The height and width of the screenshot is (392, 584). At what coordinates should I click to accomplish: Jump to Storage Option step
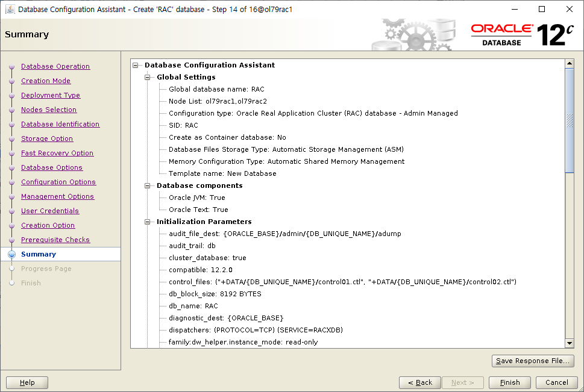[47, 138]
